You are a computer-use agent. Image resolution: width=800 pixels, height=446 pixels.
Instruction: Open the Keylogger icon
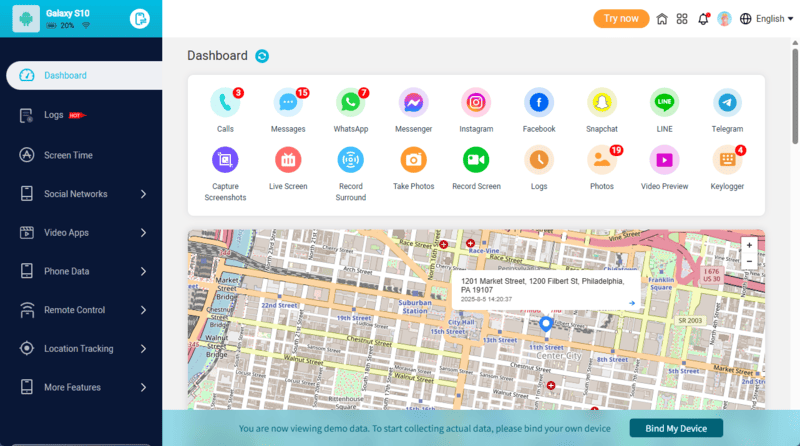click(727, 160)
